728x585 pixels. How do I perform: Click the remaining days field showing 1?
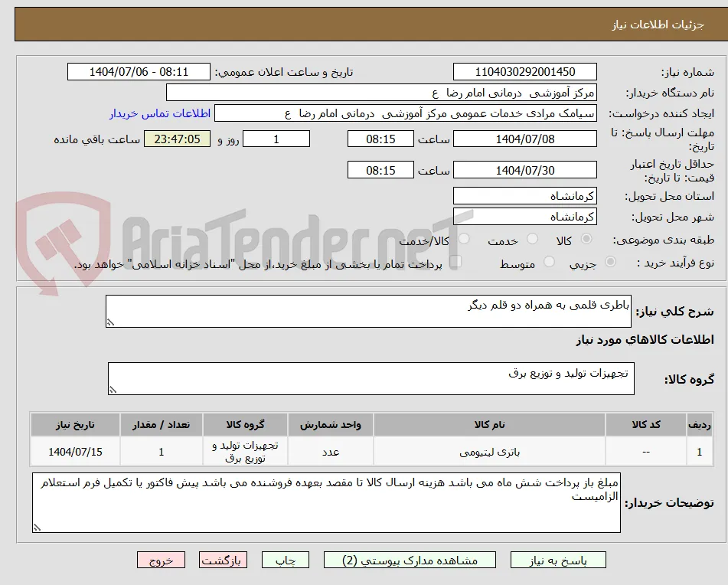click(x=276, y=139)
